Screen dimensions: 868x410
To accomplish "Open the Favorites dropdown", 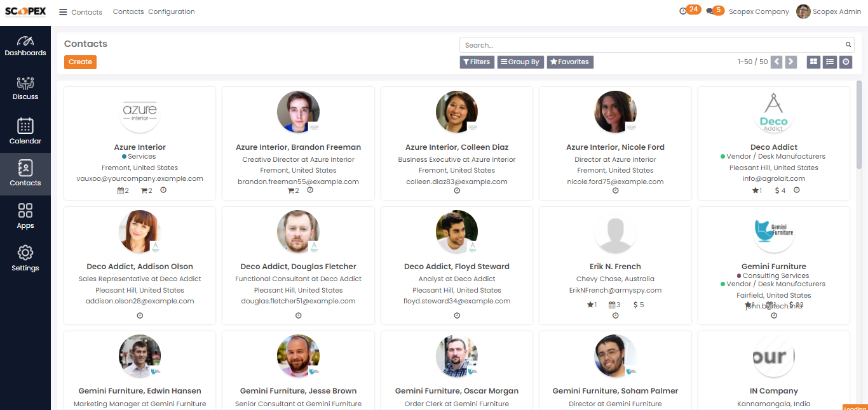I will coord(570,62).
